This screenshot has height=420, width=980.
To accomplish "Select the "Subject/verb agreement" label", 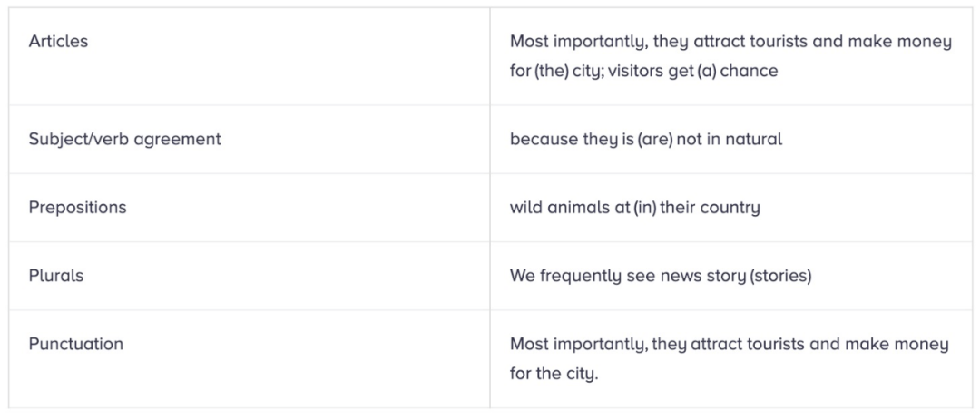I will 124,139.
